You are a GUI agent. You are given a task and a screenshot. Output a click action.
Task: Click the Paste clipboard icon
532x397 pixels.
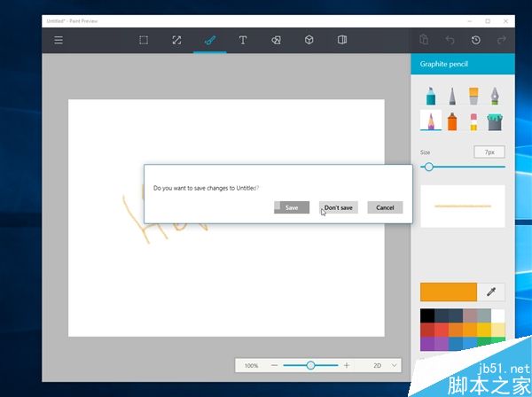tap(424, 40)
